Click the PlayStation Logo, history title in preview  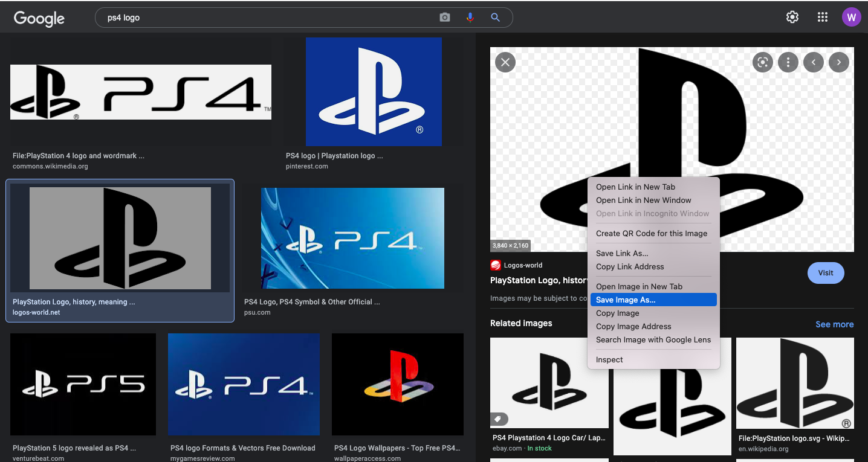point(539,280)
